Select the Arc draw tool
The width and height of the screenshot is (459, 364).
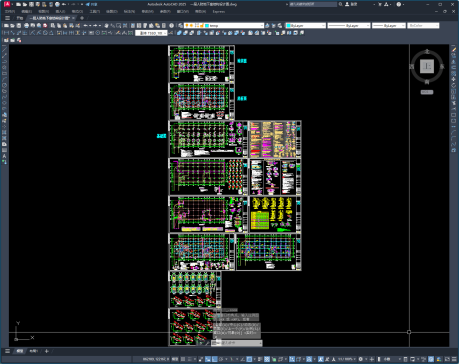[x=4, y=79]
